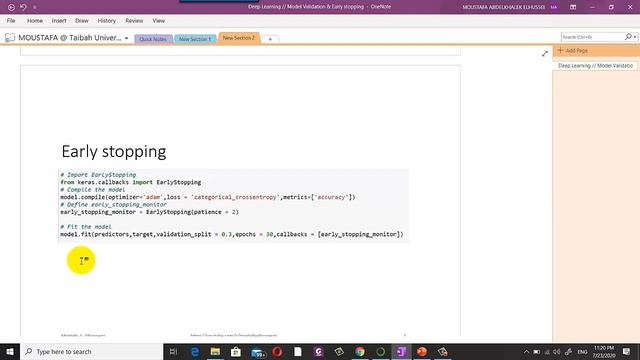Screen dimensions: 640x360
Task: Click the Search (Ctrl+E) input box
Action: (592, 37)
